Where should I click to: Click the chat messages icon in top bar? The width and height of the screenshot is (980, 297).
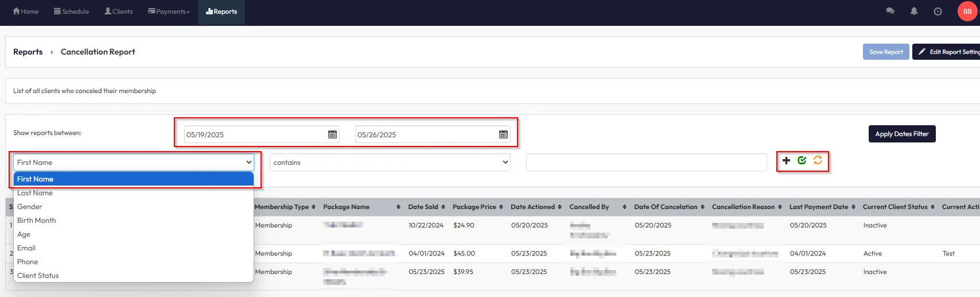tap(890, 11)
